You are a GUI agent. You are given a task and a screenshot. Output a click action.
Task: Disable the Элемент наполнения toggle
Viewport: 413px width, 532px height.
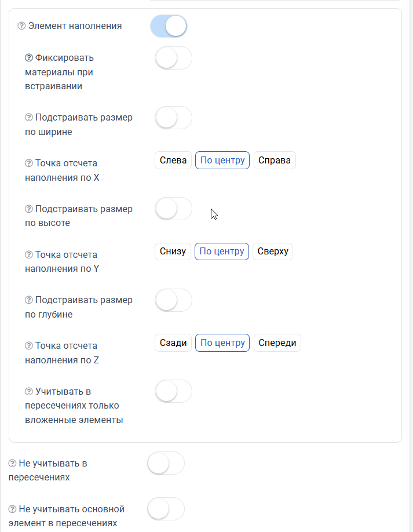coord(169,26)
